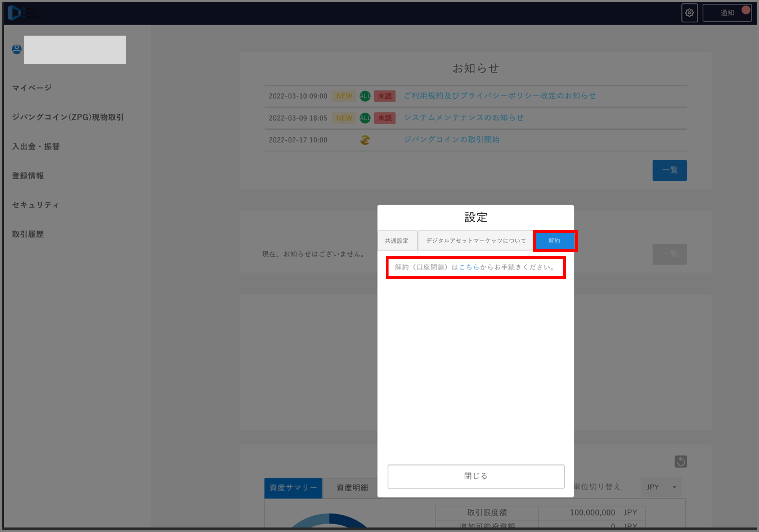This screenshot has width=759, height=532.
Task: Go to 入出金・振替 in the sidebar
Action: click(x=36, y=146)
